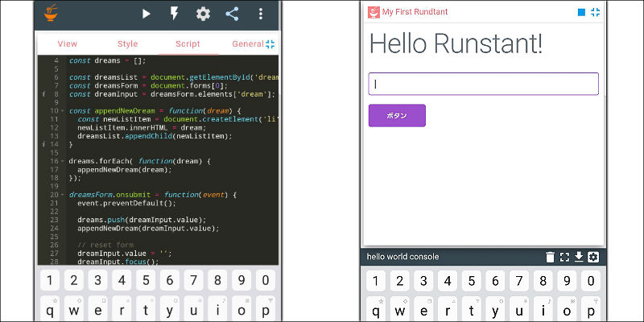The width and height of the screenshot is (644, 322).
Task: Expand console with fullscreen icon
Action: [565, 257]
